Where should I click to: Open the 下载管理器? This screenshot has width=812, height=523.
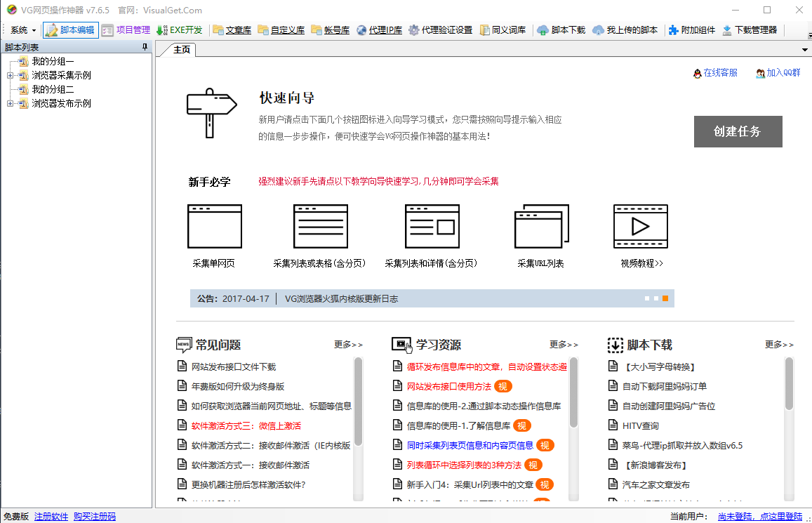pyautogui.click(x=750, y=30)
